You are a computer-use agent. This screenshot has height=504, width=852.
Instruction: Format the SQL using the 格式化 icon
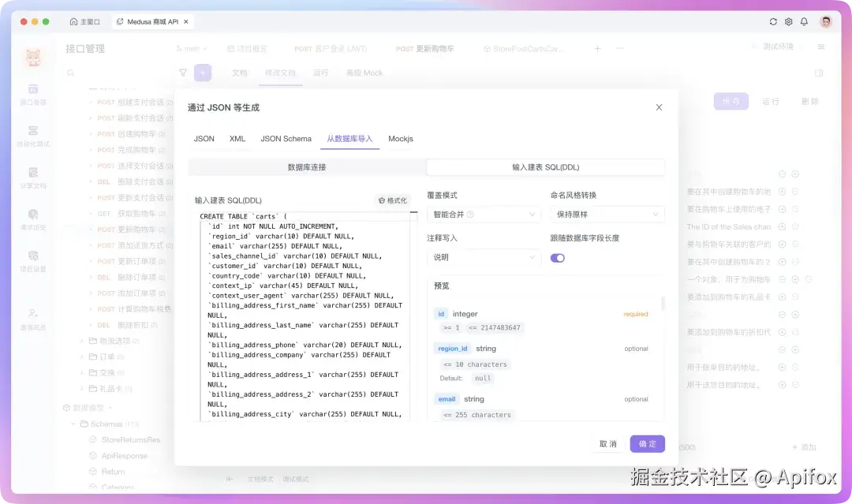click(x=393, y=200)
